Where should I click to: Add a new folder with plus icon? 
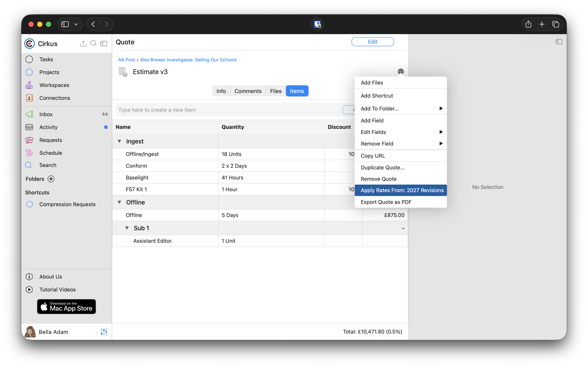pos(51,179)
